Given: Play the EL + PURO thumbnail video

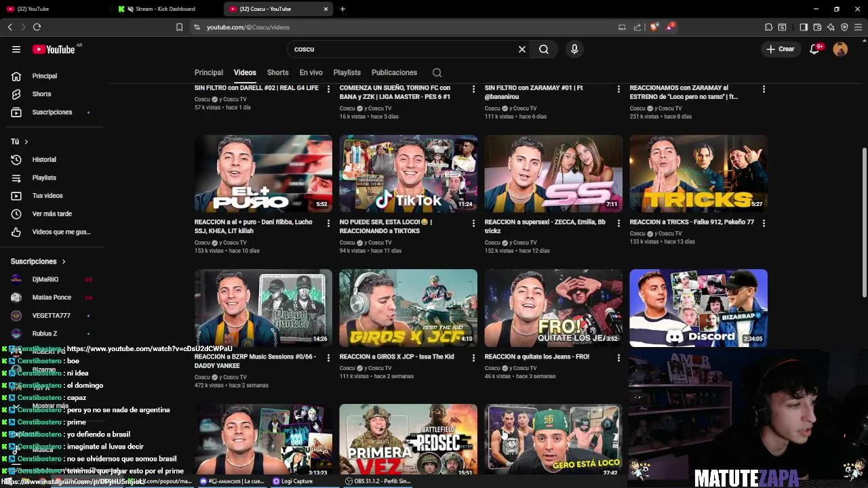Looking at the screenshot, I should pyautogui.click(x=263, y=174).
